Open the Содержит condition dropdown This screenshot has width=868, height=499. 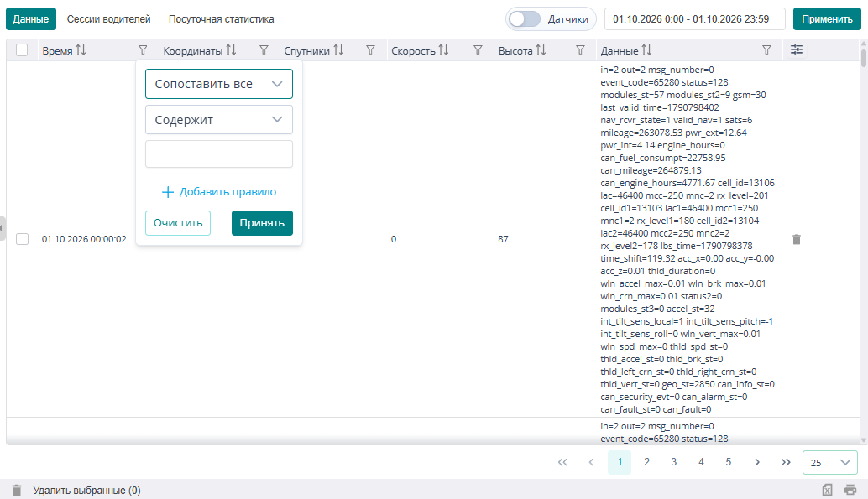[219, 119]
